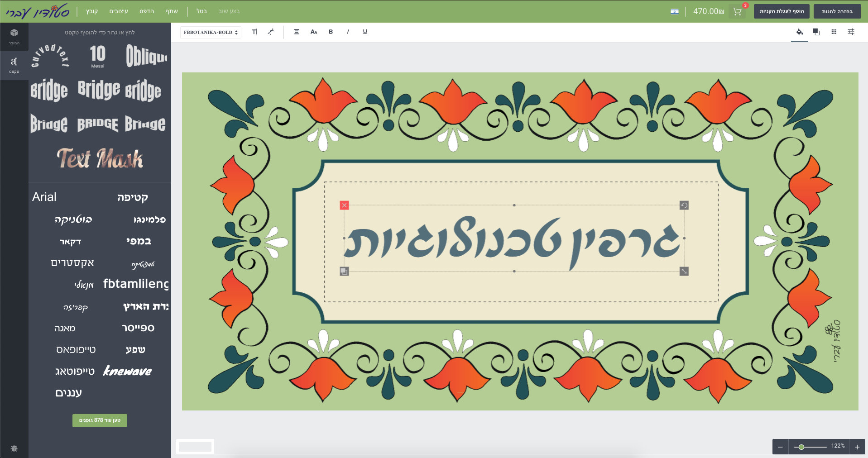Select the פלמינגו font
The height and width of the screenshot is (458, 868).
149,219
